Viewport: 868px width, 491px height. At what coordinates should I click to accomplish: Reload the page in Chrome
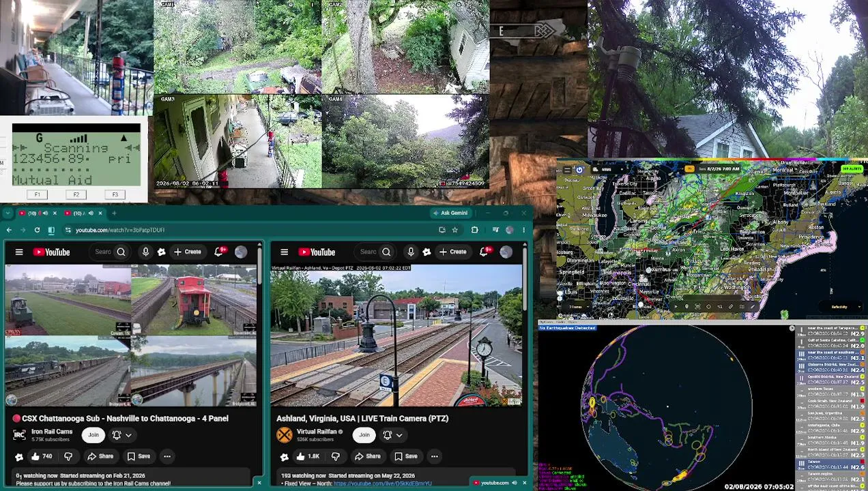[x=37, y=230]
